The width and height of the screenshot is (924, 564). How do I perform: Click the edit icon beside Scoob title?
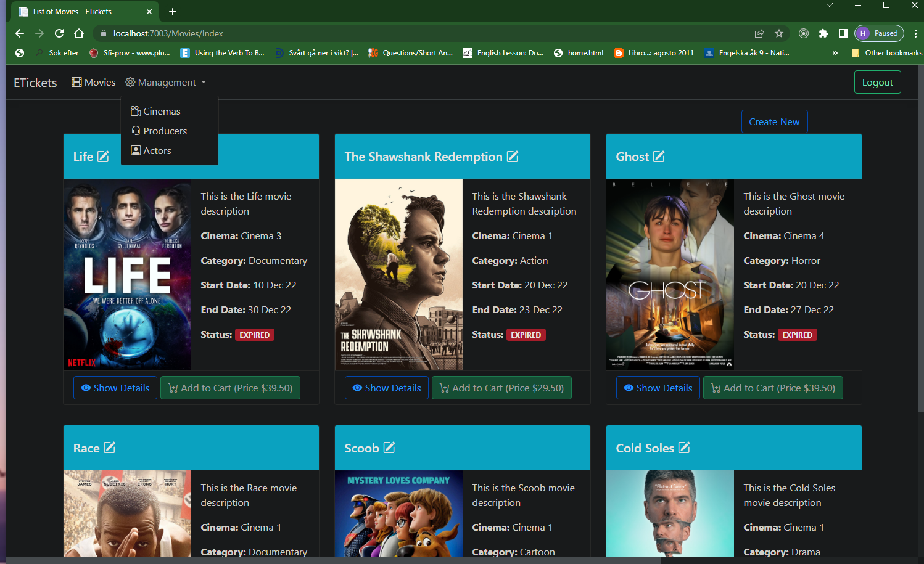click(x=389, y=448)
